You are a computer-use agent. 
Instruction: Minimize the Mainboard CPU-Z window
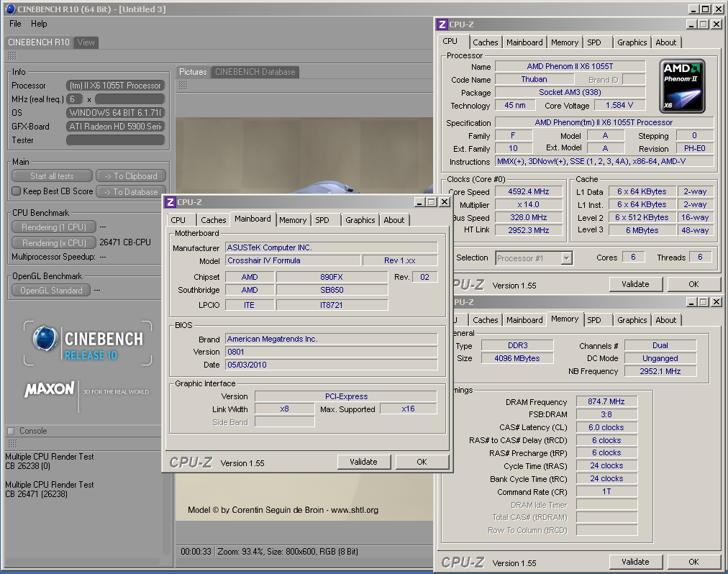click(x=419, y=202)
